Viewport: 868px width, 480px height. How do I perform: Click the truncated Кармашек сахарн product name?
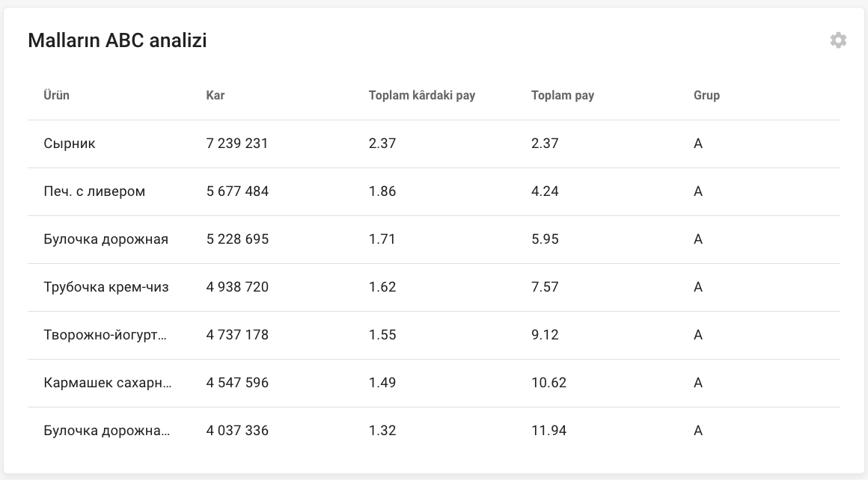point(108,383)
